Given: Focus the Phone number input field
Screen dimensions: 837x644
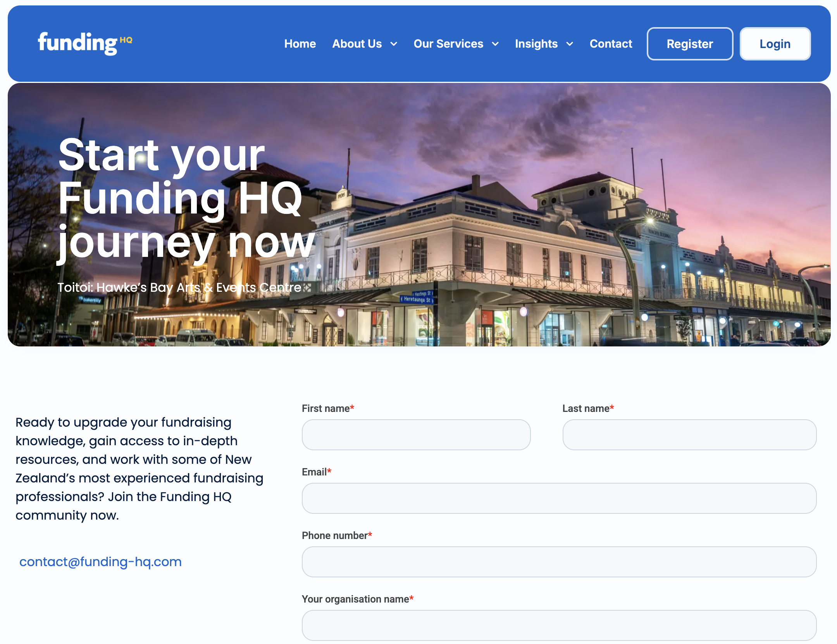Looking at the screenshot, I should [559, 562].
